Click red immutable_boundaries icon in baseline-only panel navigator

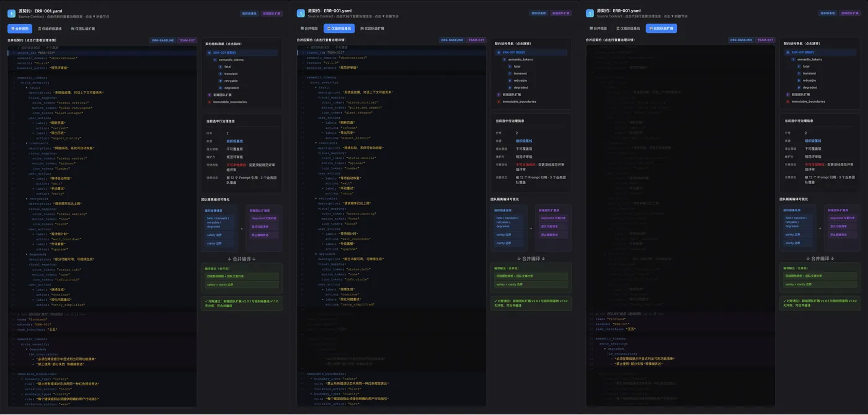tap(499, 102)
